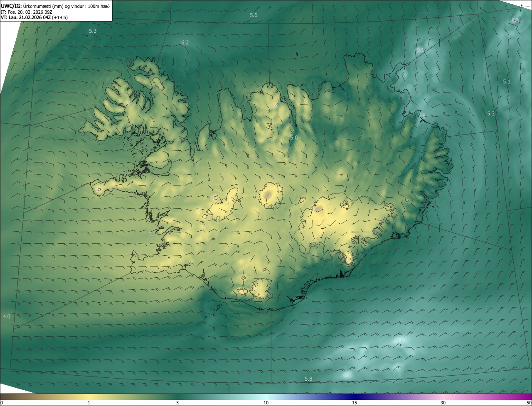Image resolution: width=532 pixels, height=406 pixels.
Task: Click the 0.6 value on Hofsjökull glacier
Action: (x=267, y=195)
